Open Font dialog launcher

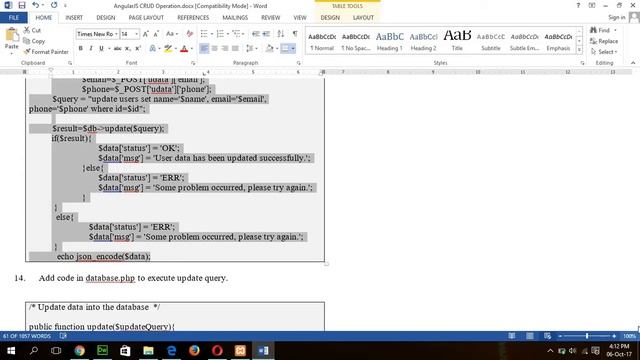pos(193,63)
